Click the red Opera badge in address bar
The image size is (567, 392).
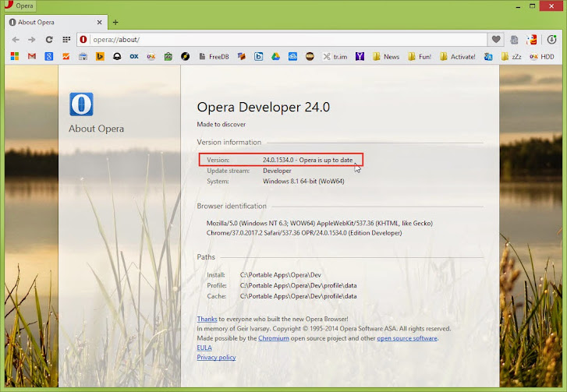83,40
